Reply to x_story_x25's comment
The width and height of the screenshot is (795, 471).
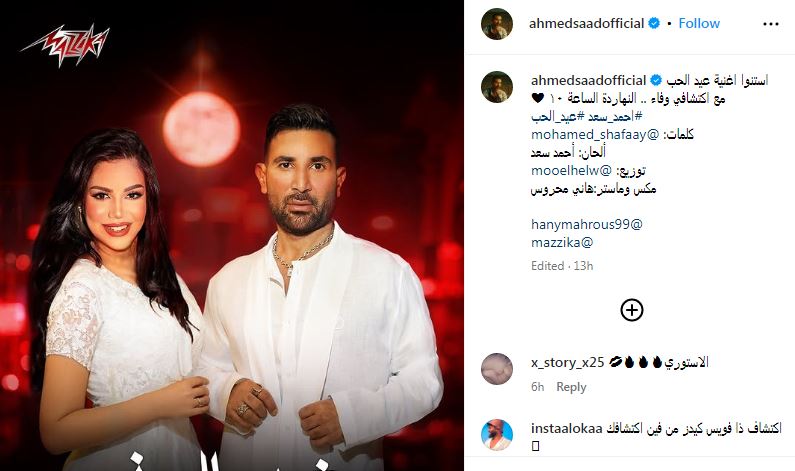click(x=571, y=387)
